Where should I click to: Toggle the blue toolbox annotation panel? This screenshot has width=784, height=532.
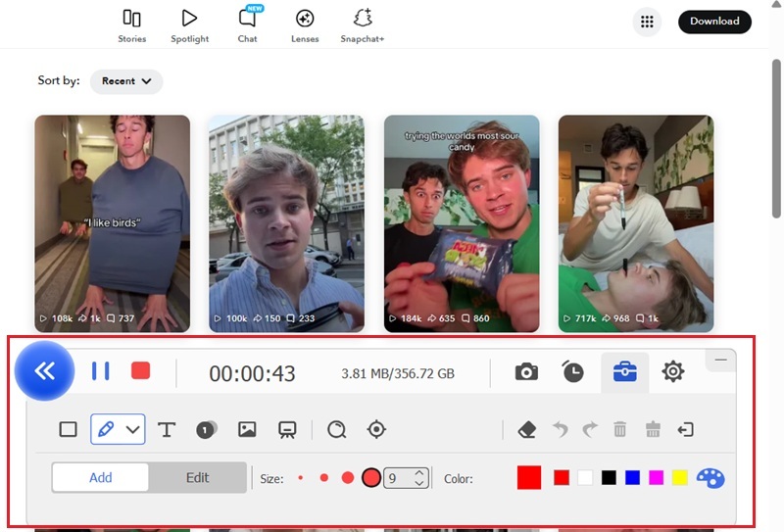coord(625,372)
